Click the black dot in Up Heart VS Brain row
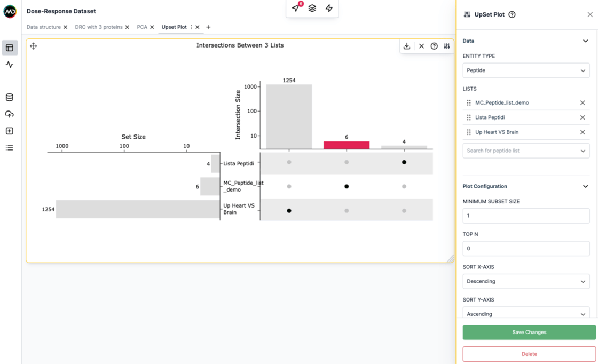The image size is (598, 364). point(289,211)
